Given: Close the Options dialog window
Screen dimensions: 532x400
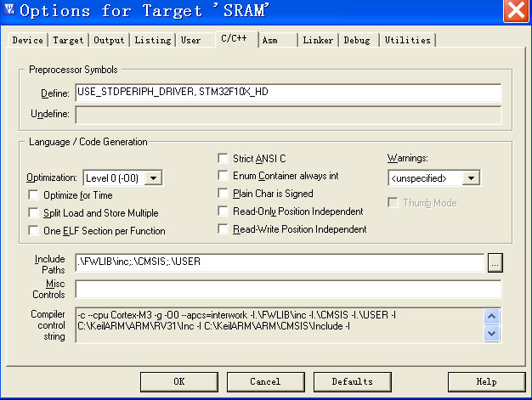Looking at the screenshot, I should pos(515,11).
